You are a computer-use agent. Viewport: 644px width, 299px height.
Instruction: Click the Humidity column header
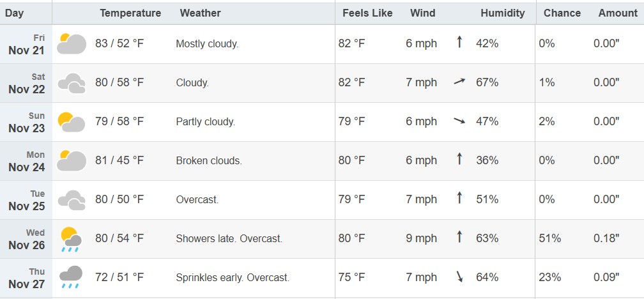point(502,13)
